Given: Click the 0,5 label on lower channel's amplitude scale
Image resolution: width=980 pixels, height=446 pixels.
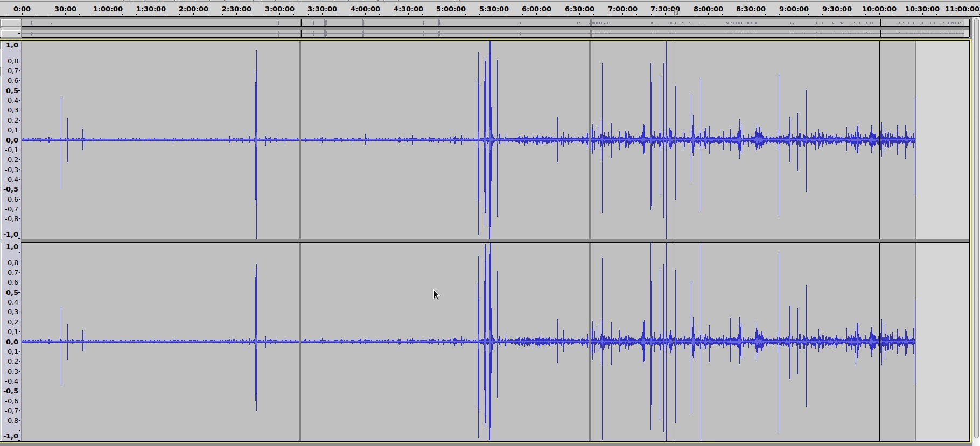Looking at the screenshot, I should point(12,292).
